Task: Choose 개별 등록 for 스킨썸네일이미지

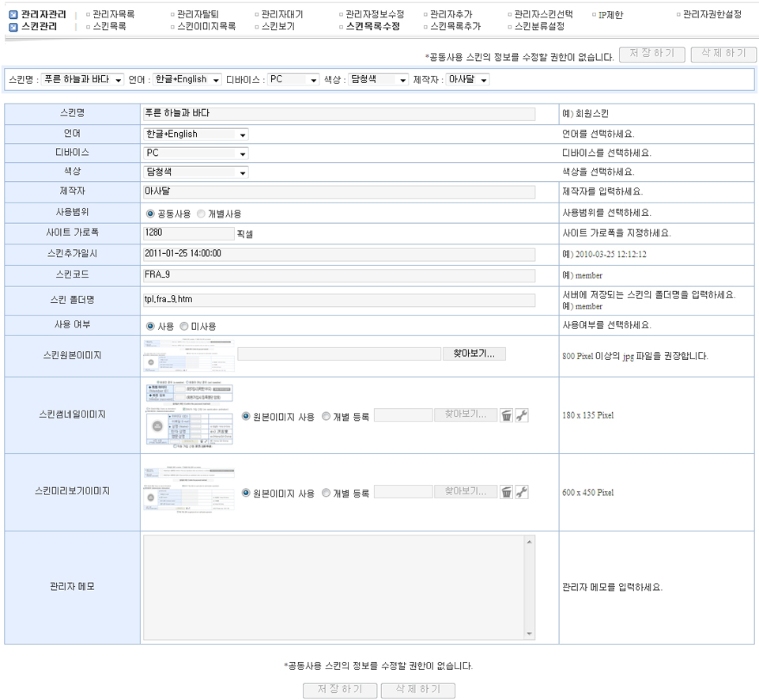Action: click(326, 416)
